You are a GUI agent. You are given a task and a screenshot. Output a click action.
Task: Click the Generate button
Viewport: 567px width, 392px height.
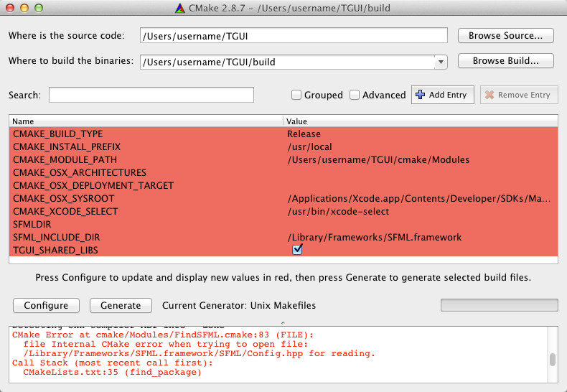(121, 305)
